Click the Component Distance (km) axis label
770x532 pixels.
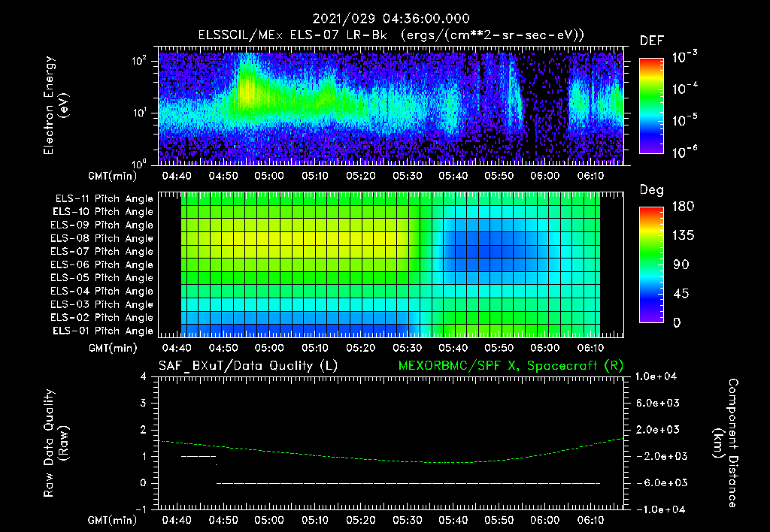click(726, 443)
